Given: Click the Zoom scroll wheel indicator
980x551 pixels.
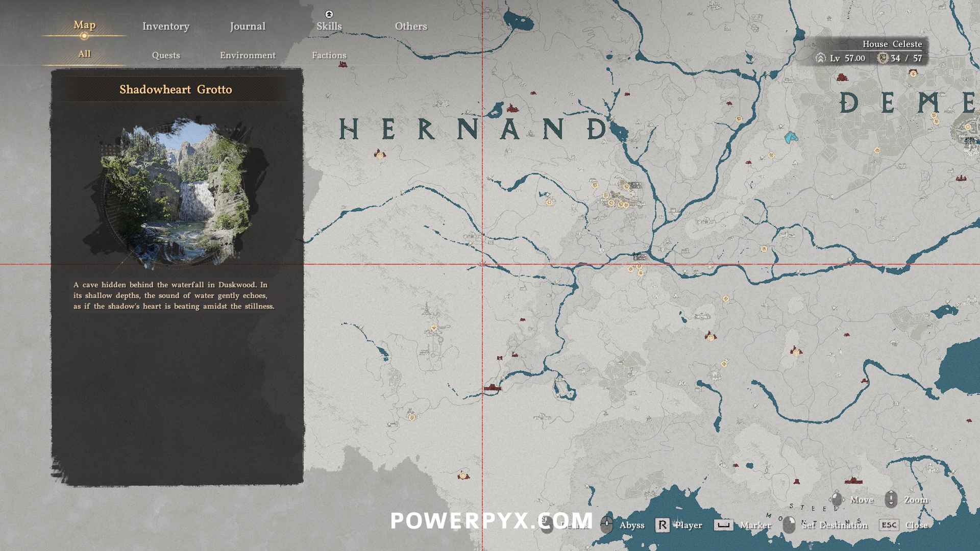Looking at the screenshot, I should click(891, 499).
